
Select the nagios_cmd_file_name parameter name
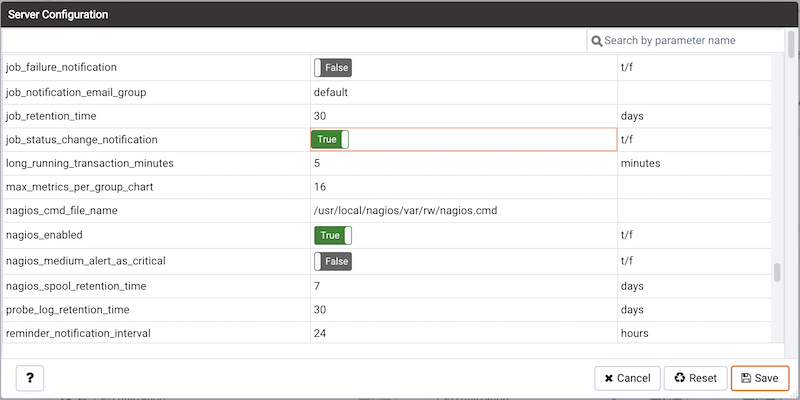[x=62, y=210]
